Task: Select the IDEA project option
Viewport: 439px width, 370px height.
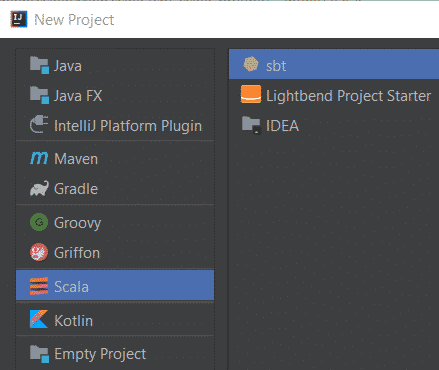Action: pos(334,126)
